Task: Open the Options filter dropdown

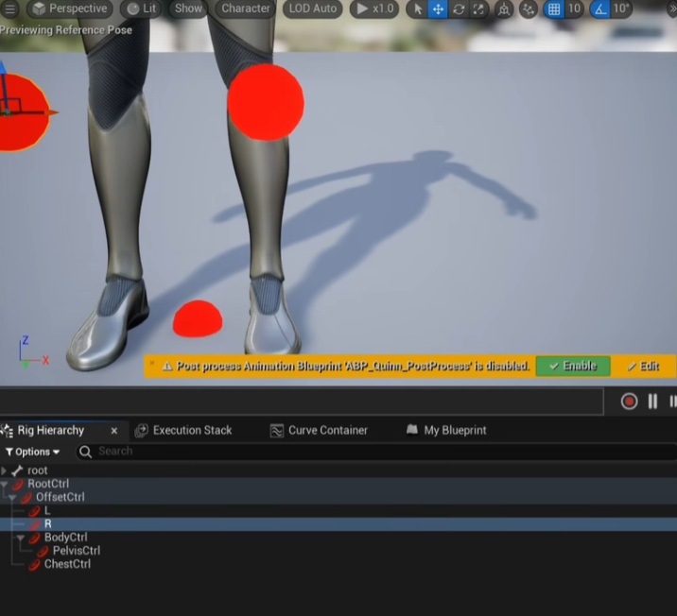Action: (x=32, y=452)
